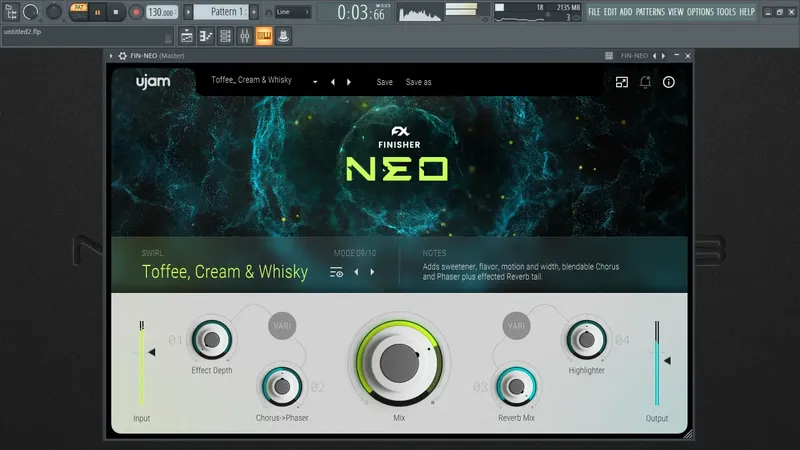The height and width of the screenshot is (450, 800).
Task: Click the tempo tapper icon
Action: pos(283,36)
